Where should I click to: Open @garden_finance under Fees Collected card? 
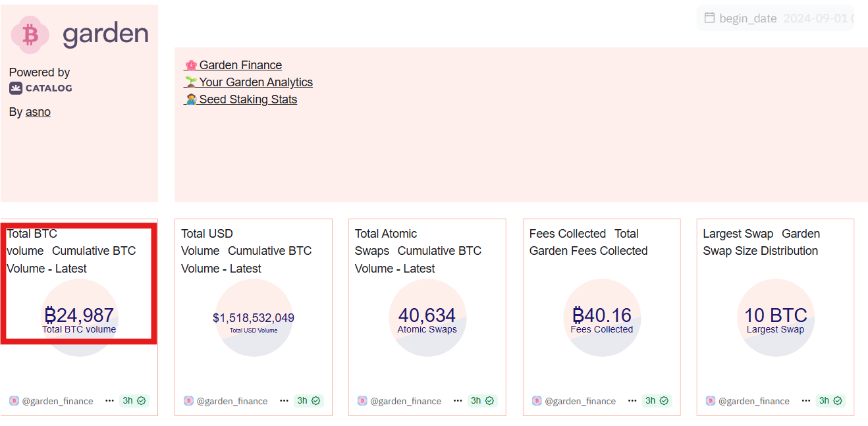tap(580, 401)
